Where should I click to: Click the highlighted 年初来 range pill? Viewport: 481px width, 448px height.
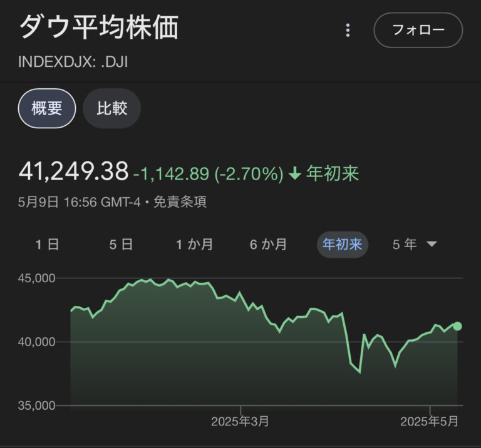click(x=342, y=245)
